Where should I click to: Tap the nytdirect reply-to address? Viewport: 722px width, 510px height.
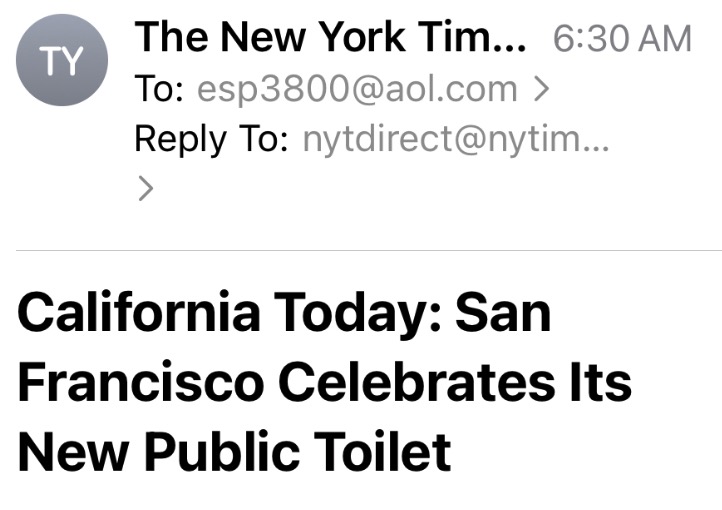click(x=455, y=139)
